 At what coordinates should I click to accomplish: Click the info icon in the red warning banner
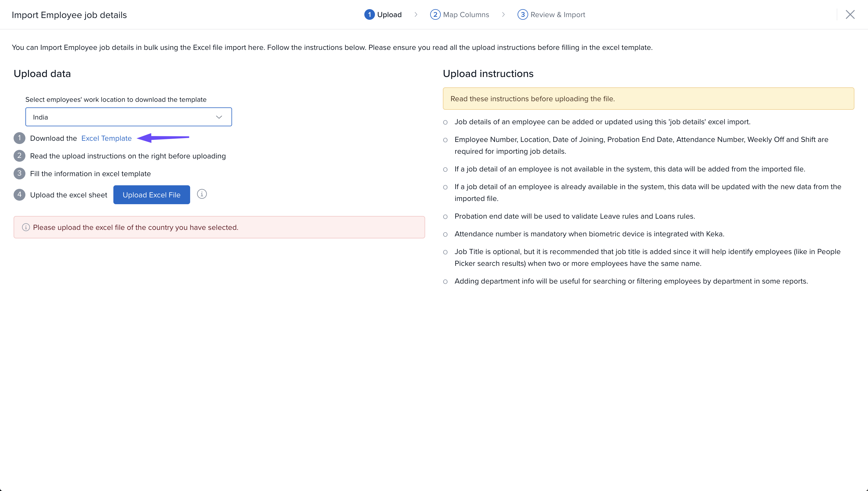coord(26,227)
